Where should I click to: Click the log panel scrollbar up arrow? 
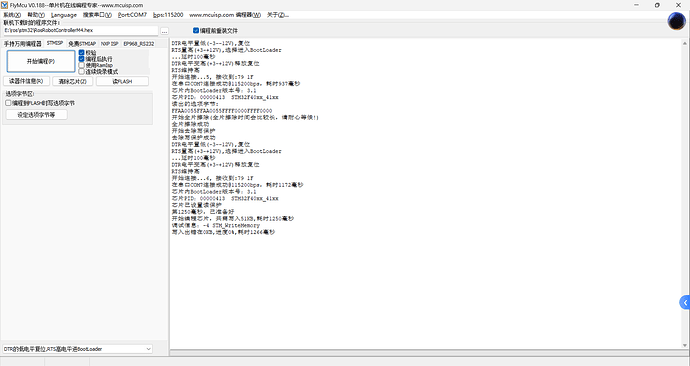point(685,43)
